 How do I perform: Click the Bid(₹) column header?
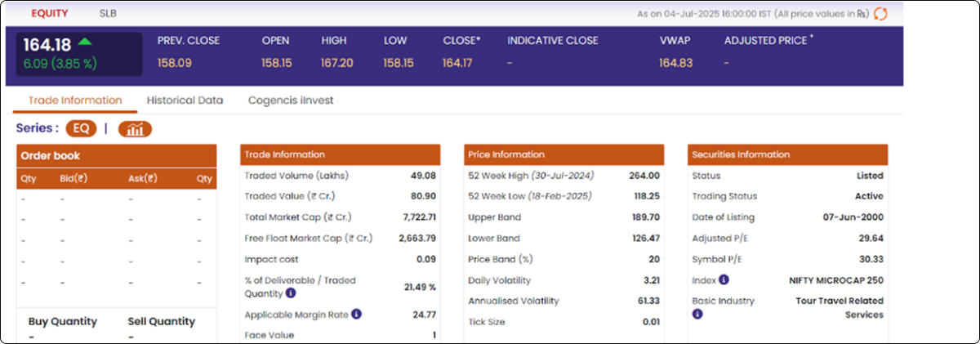coord(73,179)
